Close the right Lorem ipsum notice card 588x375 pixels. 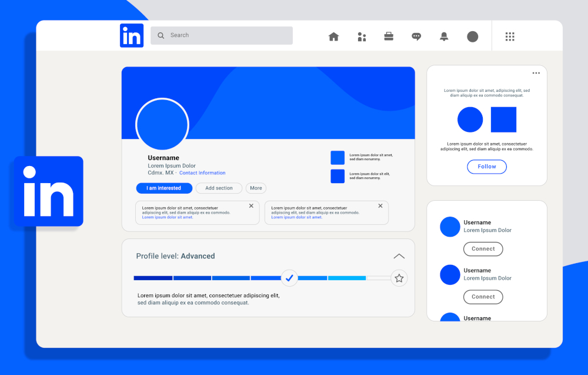click(x=380, y=205)
